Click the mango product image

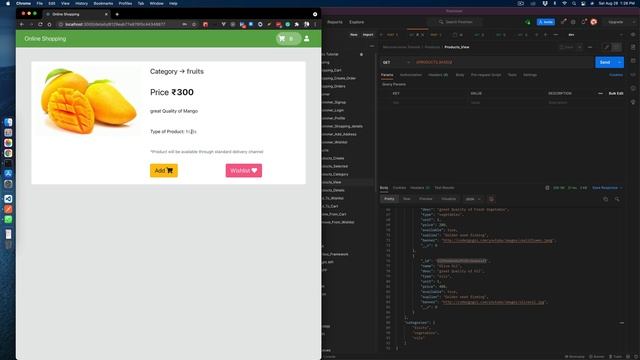(x=89, y=101)
